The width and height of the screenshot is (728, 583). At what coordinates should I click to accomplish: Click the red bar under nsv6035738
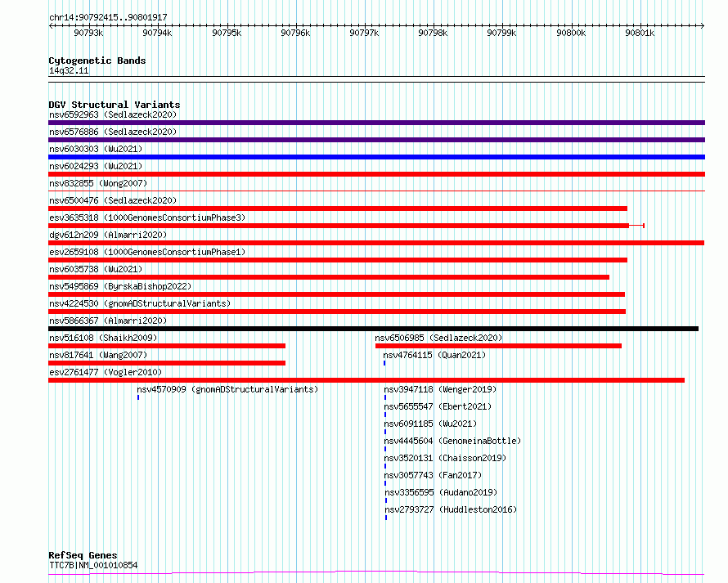329,277
